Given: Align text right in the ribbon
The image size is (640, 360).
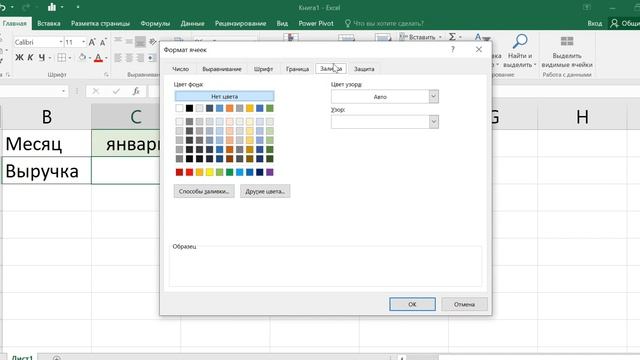Looking at the screenshot, I should (140, 58).
